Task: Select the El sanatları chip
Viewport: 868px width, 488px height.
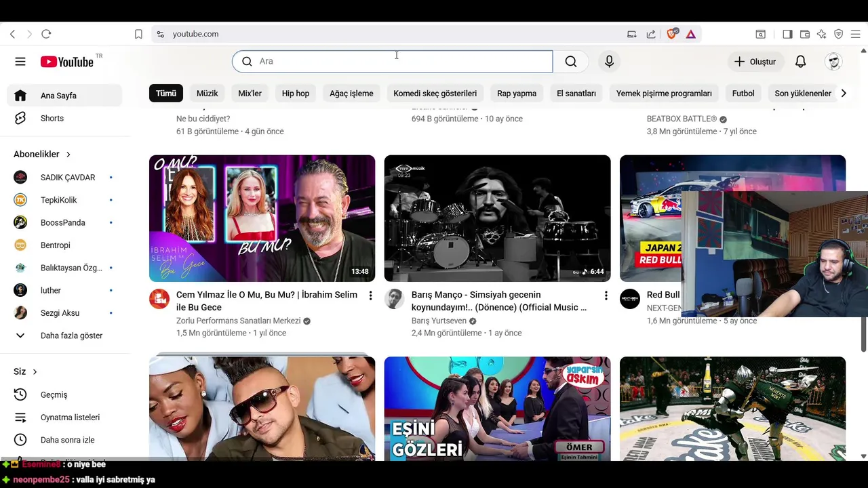Action: (x=576, y=94)
